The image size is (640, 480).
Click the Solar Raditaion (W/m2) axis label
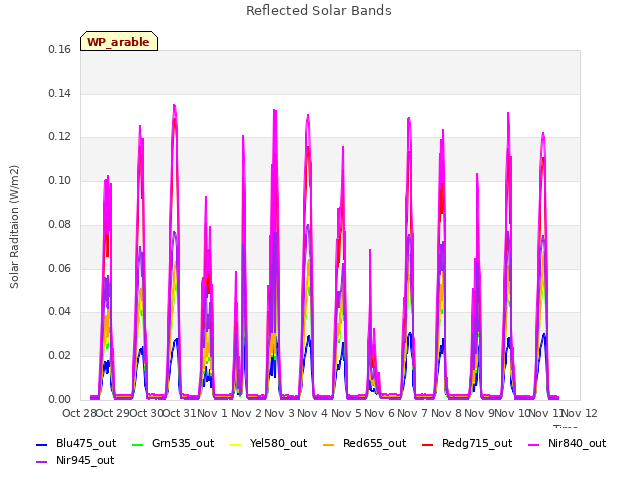14,227
